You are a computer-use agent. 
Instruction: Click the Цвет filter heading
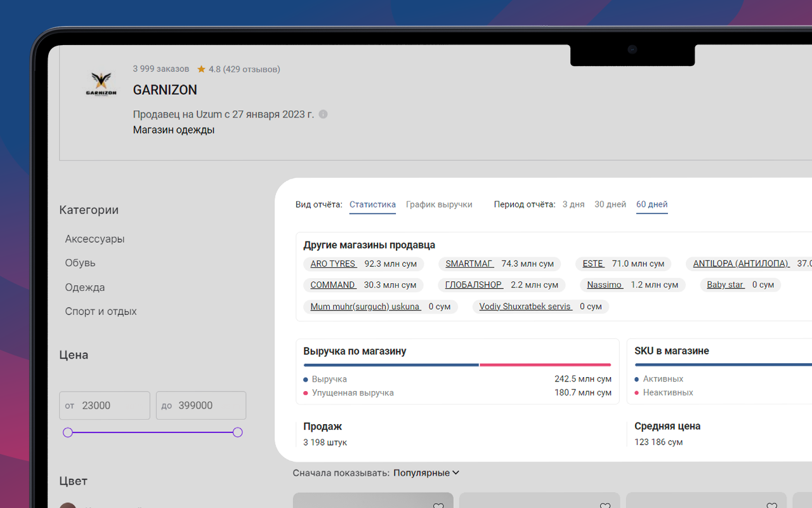click(74, 481)
